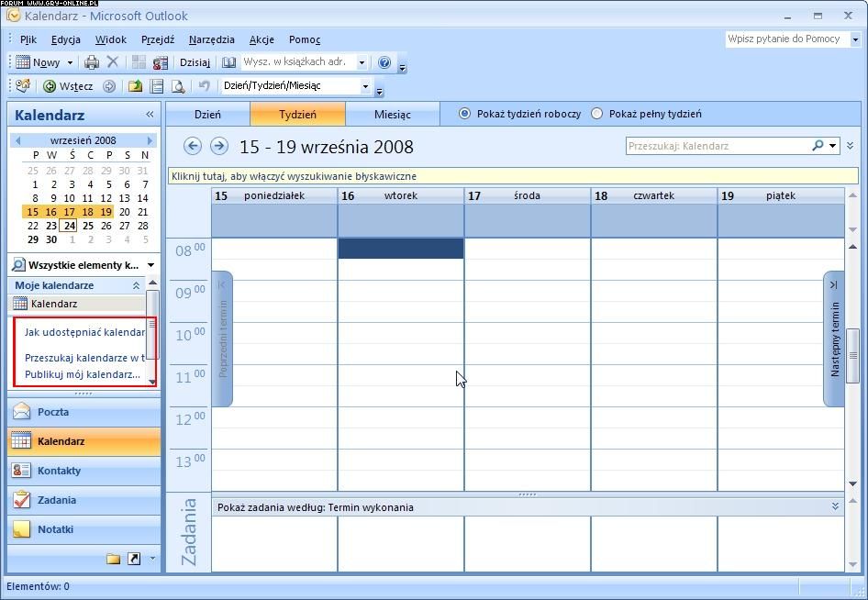The width and height of the screenshot is (868, 600).
Task: Click the instant search enable bar
Action: pos(513,176)
